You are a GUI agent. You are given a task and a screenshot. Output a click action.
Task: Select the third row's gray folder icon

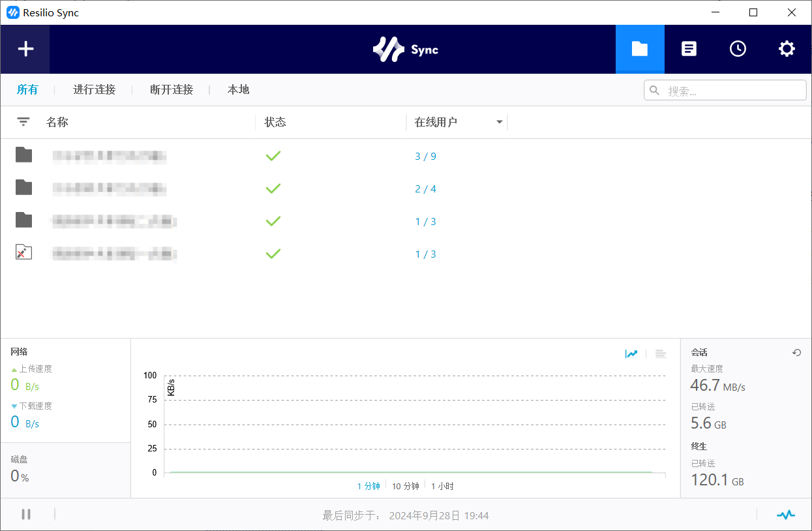click(x=24, y=220)
